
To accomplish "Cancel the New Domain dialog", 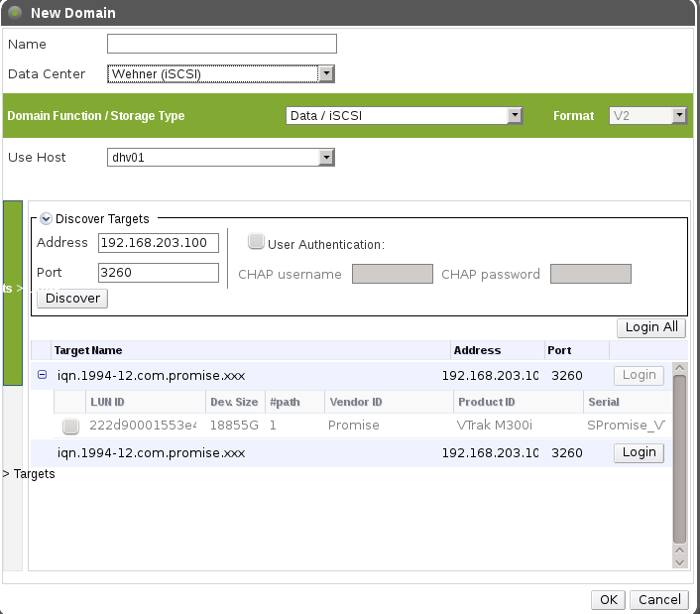I will 659,599.
